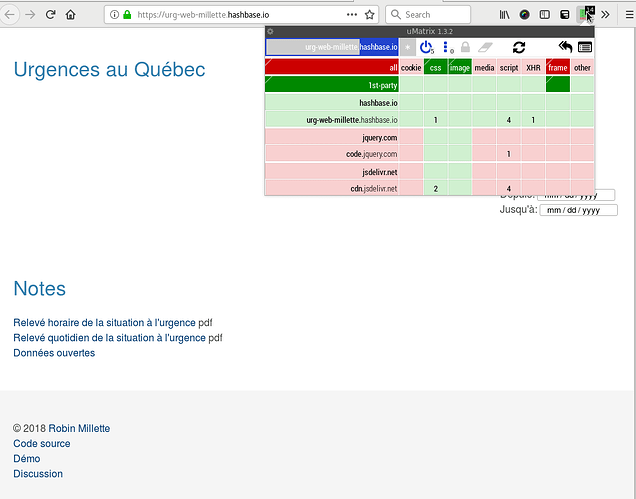This screenshot has width=636, height=499.
Task: Revert all temporary changes arrow icon
Action: coord(565,47)
